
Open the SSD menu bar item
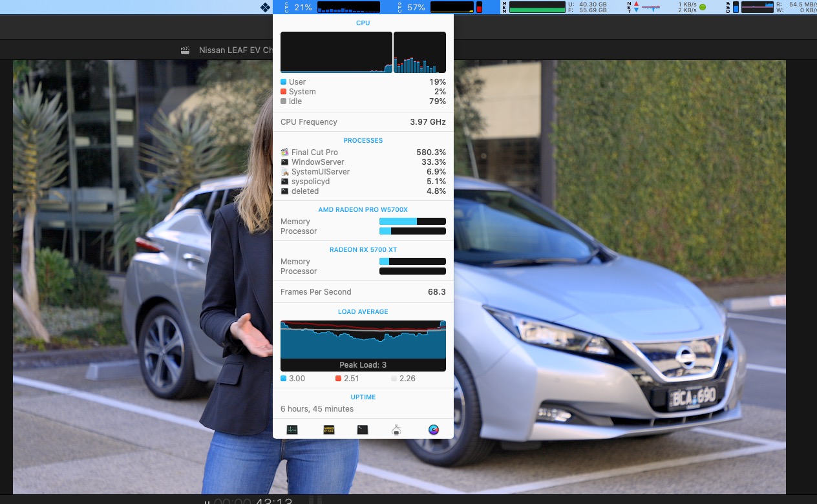click(x=770, y=7)
